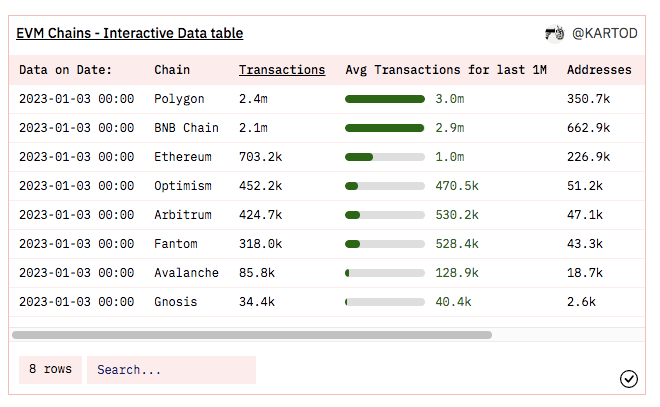
Task: Click the Search input field
Action: [171, 370]
